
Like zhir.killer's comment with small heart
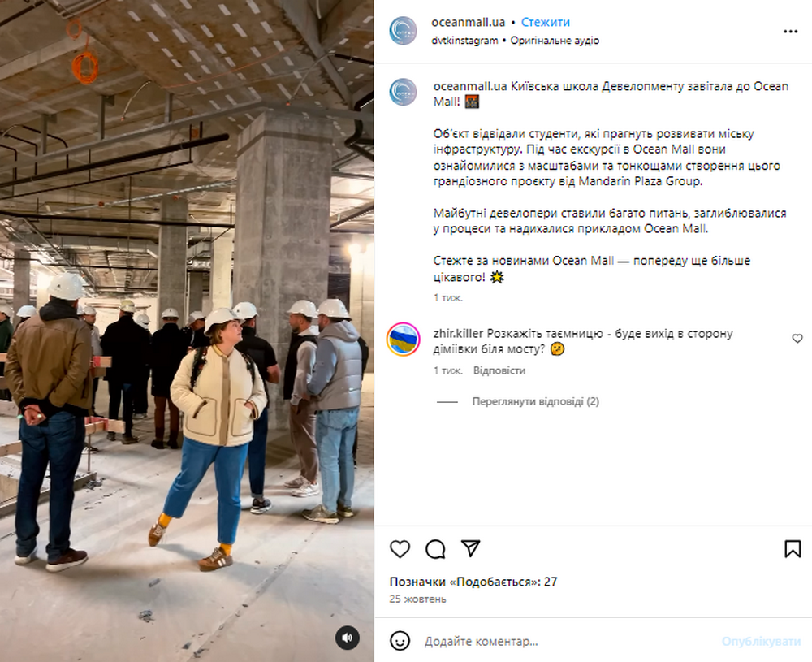pos(797,339)
